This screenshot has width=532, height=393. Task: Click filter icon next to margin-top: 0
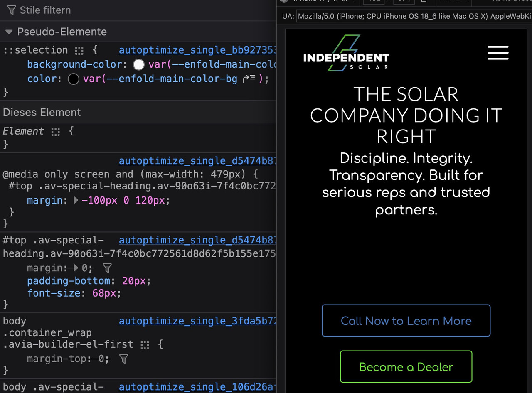pos(123,359)
